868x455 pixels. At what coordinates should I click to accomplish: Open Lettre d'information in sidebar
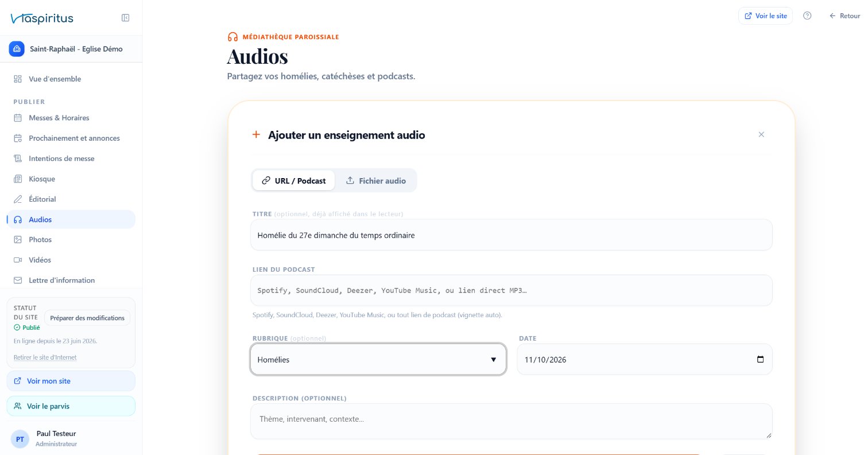pyautogui.click(x=71, y=280)
